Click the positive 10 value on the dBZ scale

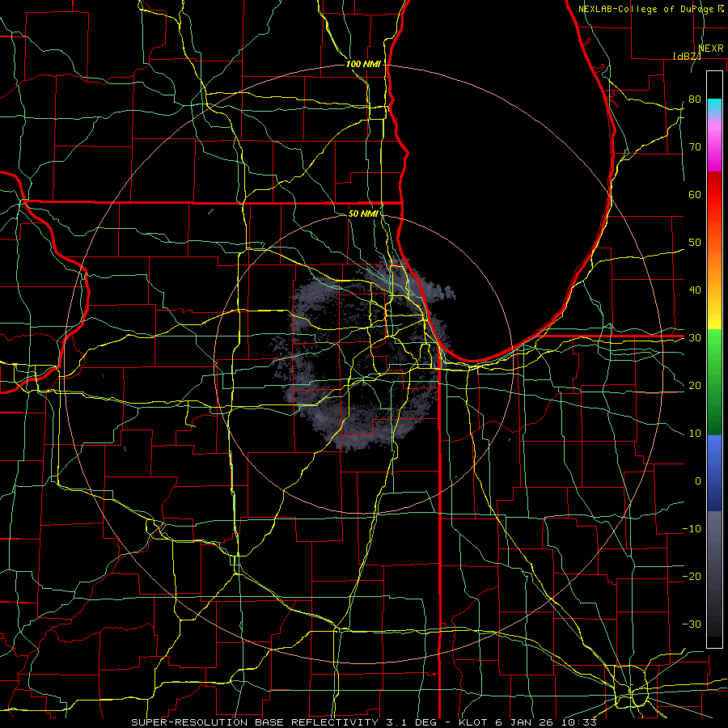(695, 434)
